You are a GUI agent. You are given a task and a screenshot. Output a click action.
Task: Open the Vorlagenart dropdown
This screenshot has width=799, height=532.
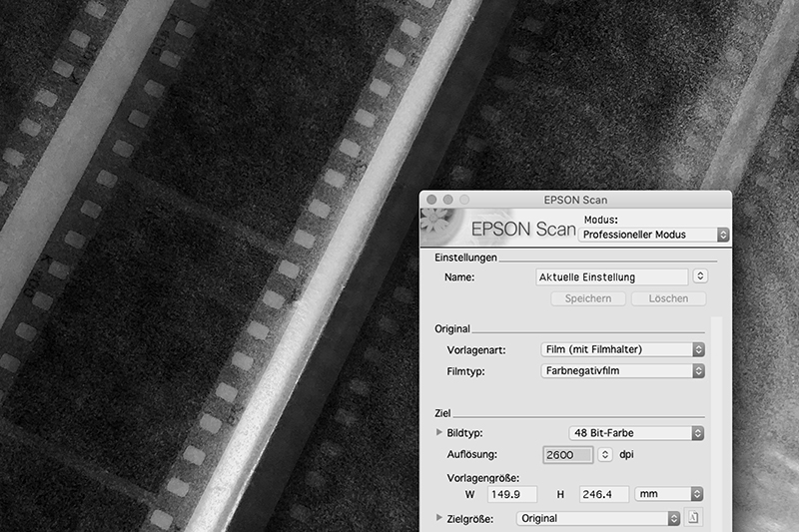(622, 349)
